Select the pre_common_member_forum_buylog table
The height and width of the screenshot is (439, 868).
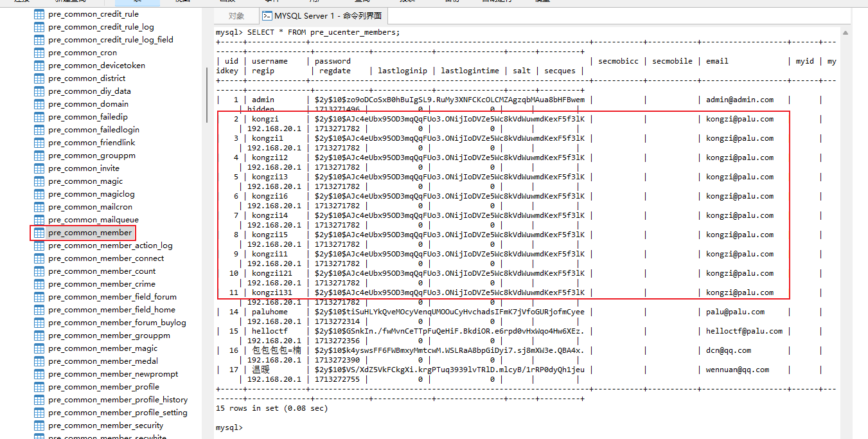pos(117,323)
